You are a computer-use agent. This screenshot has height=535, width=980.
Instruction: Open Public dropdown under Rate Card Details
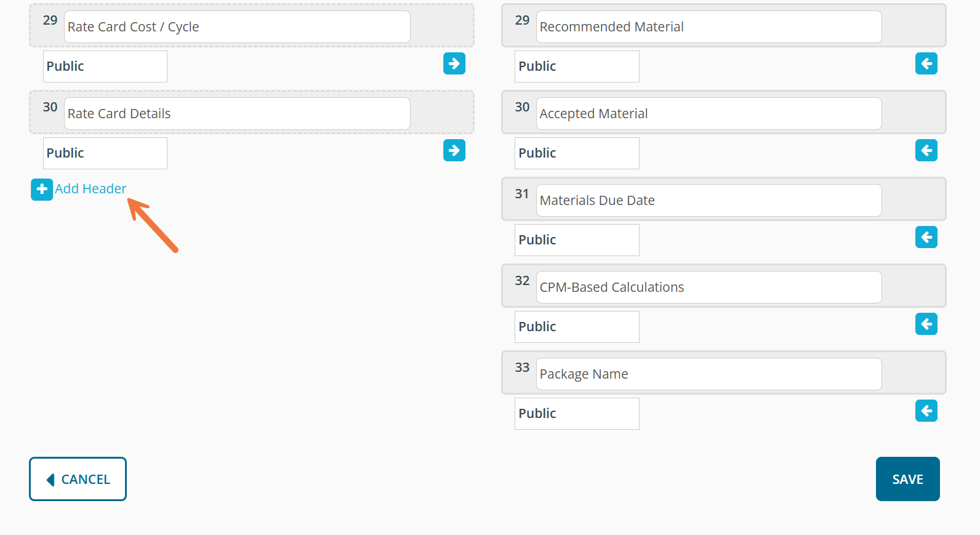point(105,153)
